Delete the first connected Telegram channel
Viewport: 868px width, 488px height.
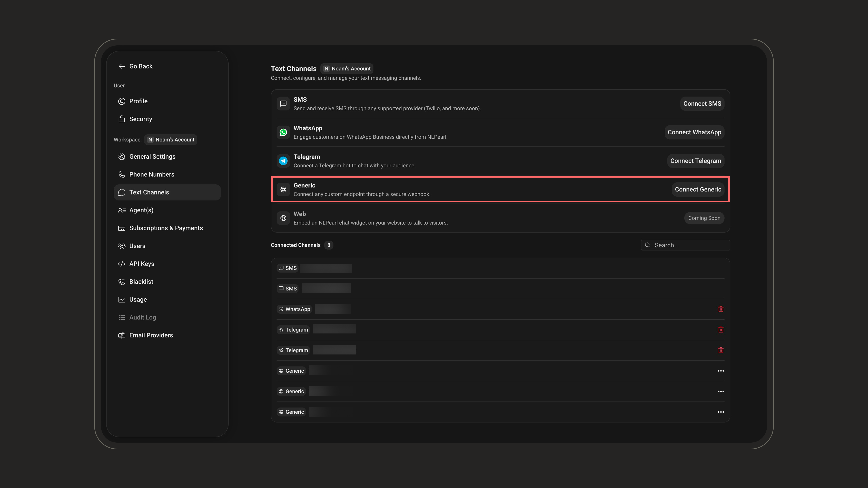(721, 330)
